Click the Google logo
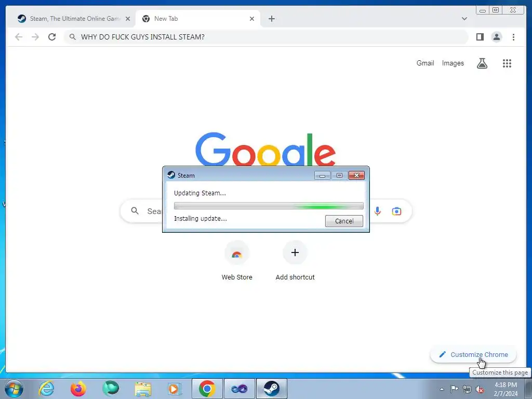The height and width of the screenshot is (399, 532). pyautogui.click(x=265, y=149)
